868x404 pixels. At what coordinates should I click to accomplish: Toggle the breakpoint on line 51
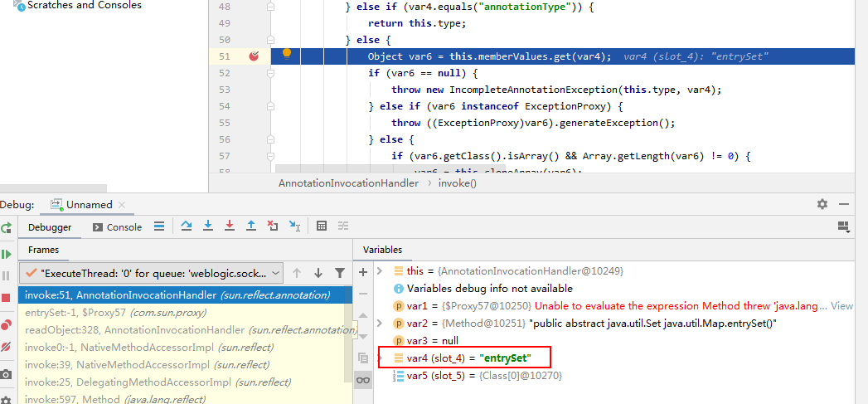(255, 56)
